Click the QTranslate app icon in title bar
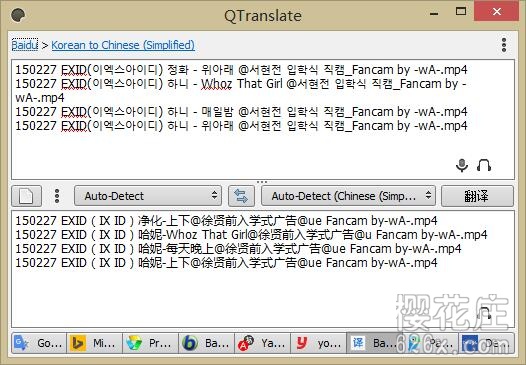526x365 pixels. point(18,15)
